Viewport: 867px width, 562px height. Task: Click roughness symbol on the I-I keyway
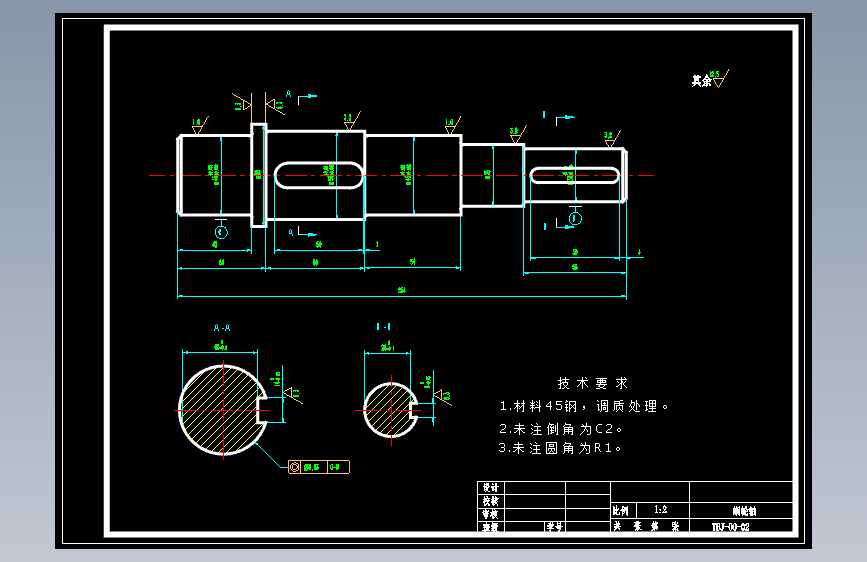coord(443,396)
